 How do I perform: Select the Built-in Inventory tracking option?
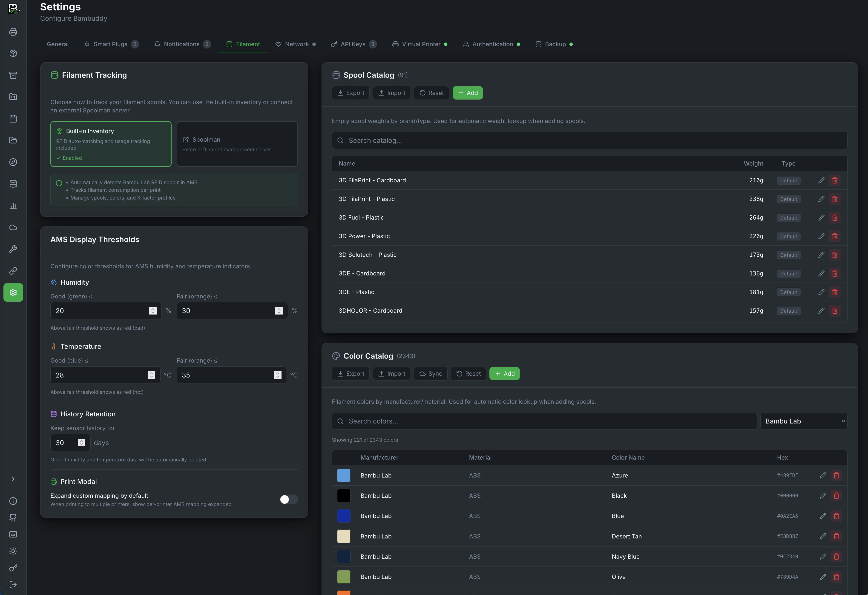111,144
